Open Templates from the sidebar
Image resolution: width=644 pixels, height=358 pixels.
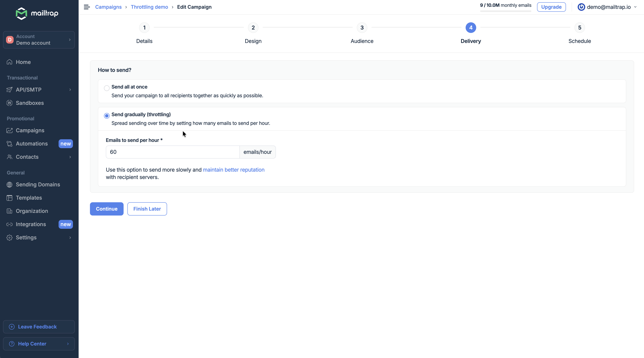coord(29,198)
